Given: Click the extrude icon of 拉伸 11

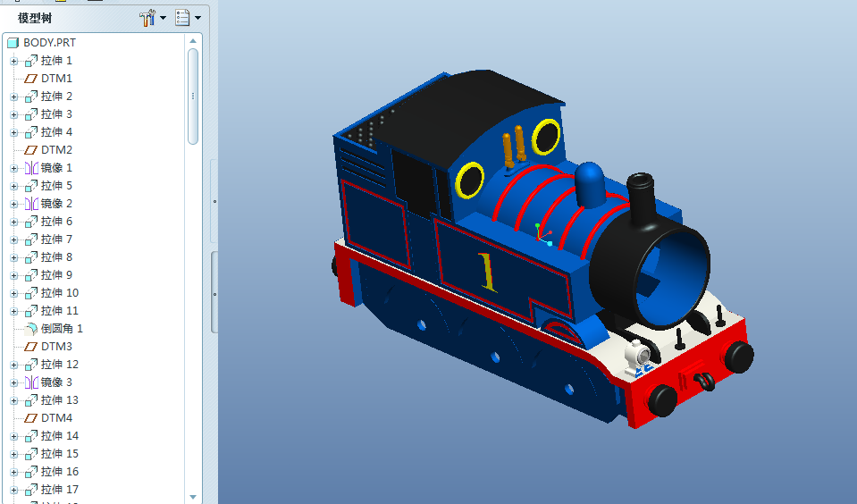Looking at the screenshot, I should tap(31, 311).
